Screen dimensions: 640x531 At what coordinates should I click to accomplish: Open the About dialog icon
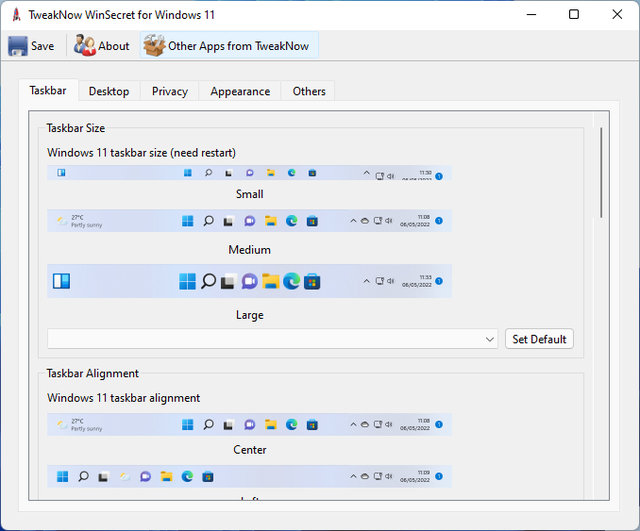[84, 46]
